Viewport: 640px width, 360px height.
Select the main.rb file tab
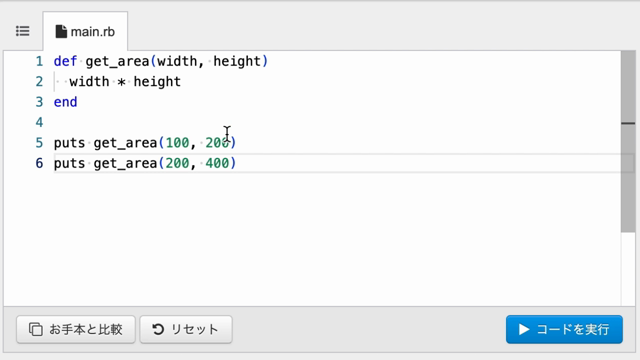(85, 31)
